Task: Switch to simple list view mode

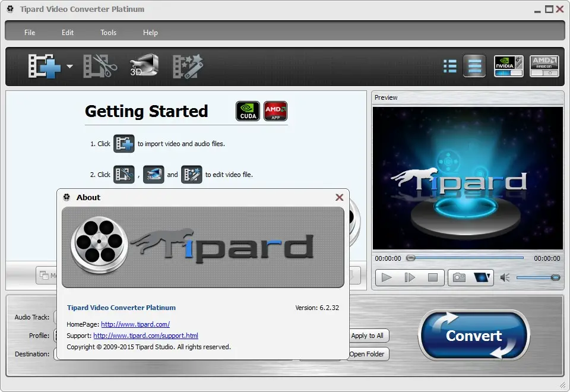Action: [474, 66]
